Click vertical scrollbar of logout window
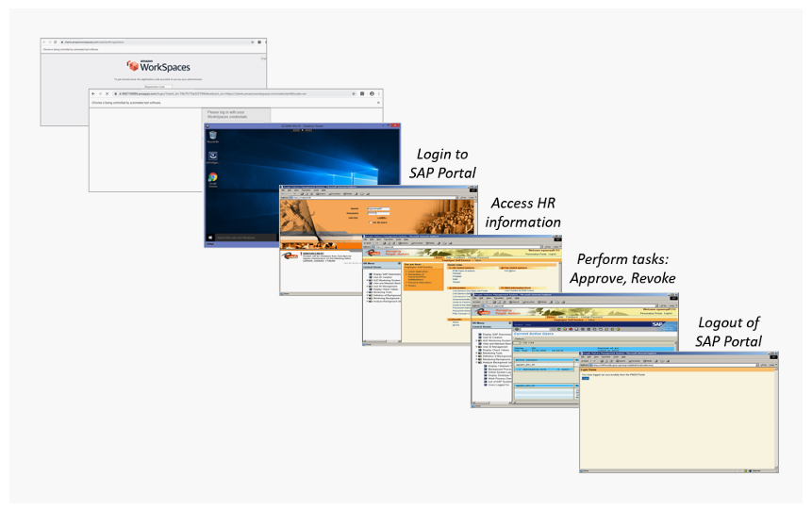 pos(776,419)
